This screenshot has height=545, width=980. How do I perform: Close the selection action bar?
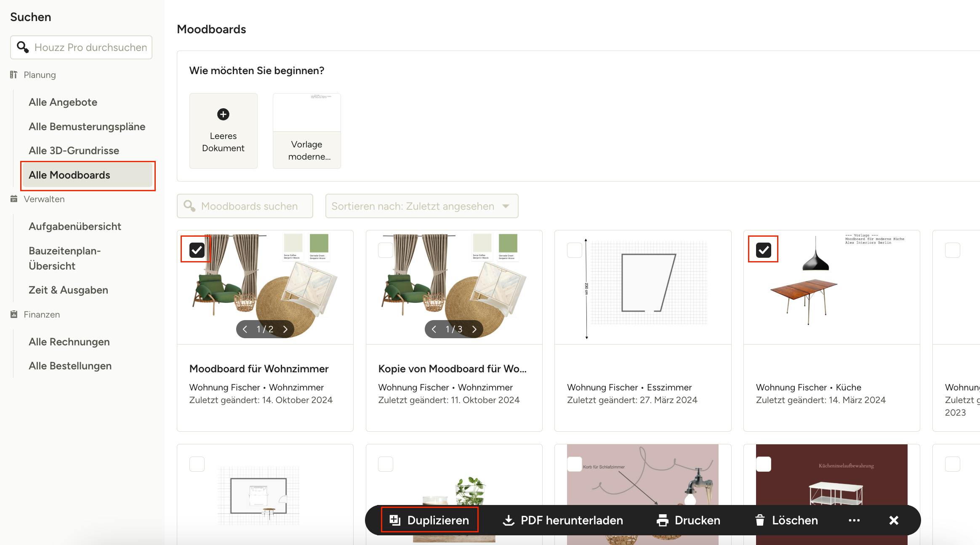click(x=894, y=521)
